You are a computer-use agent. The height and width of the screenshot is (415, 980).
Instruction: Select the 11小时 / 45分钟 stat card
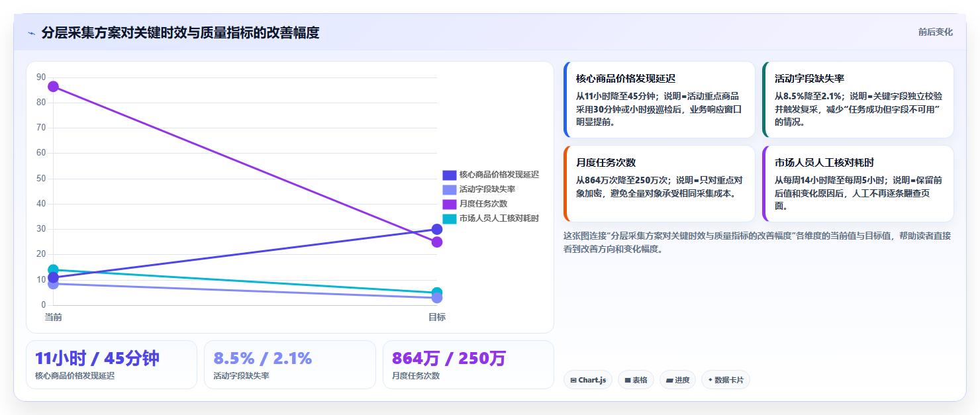(x=111, y=365)
